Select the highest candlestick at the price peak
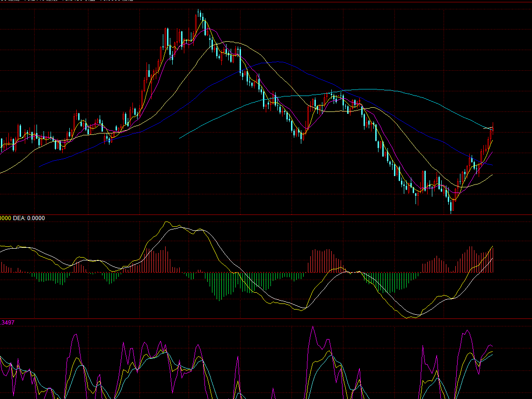This screenshot has height=399, width=532. click(198, 14)
